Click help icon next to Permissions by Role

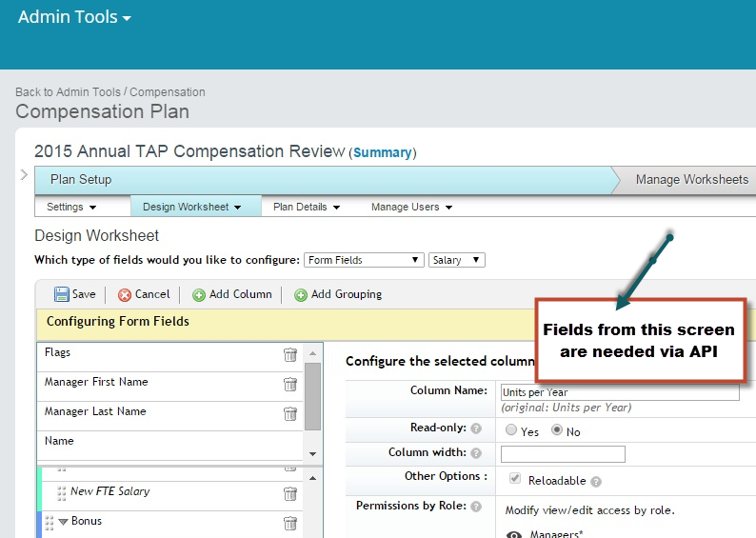point(476,507)
